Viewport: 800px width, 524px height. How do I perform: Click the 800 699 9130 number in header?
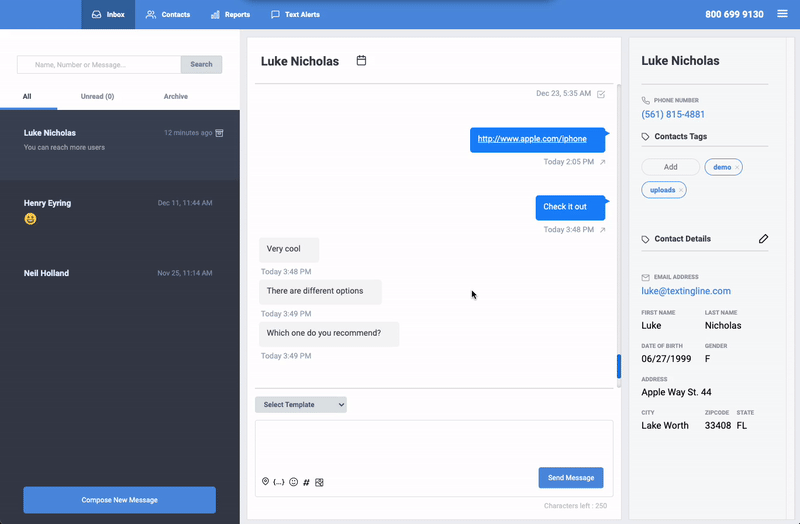734,14
